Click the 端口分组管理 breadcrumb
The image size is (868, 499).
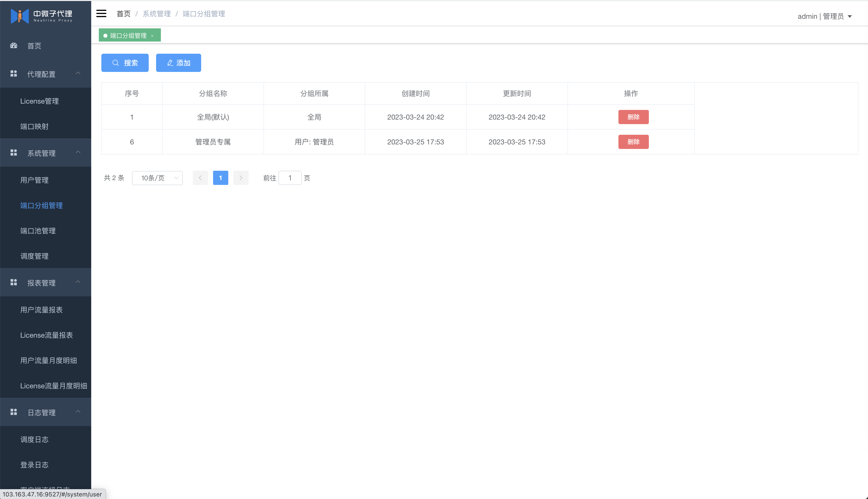204,14
